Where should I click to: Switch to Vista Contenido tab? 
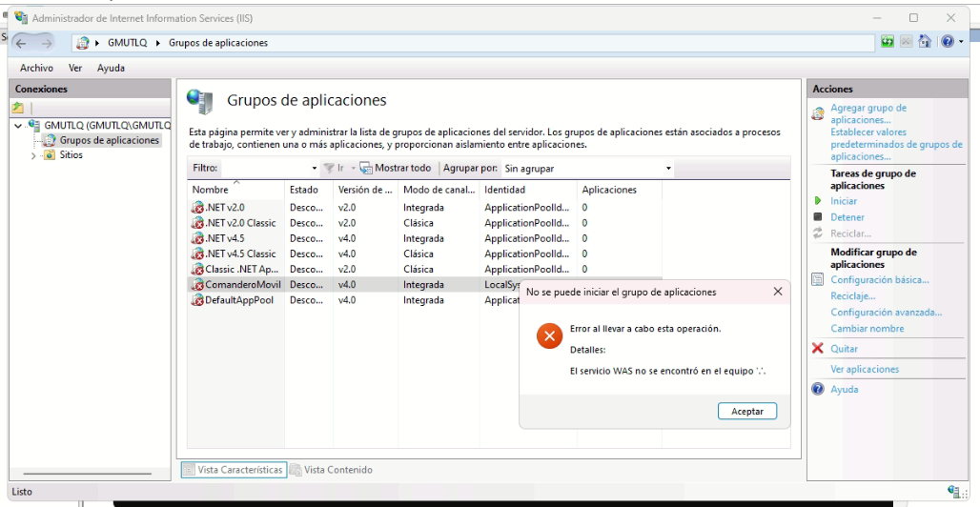(x=331, y=470)
